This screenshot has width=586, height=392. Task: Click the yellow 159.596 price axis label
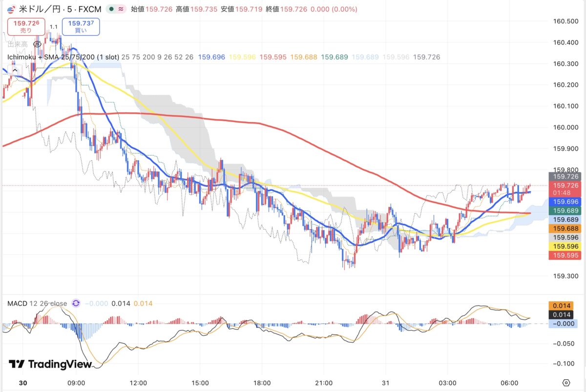pyautogui.click(x=565, y=247)
